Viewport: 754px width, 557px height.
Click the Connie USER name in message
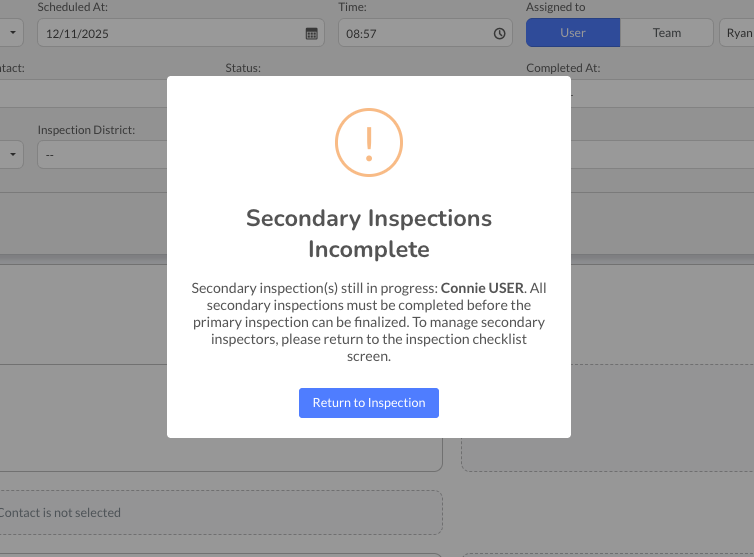(482, 288)
